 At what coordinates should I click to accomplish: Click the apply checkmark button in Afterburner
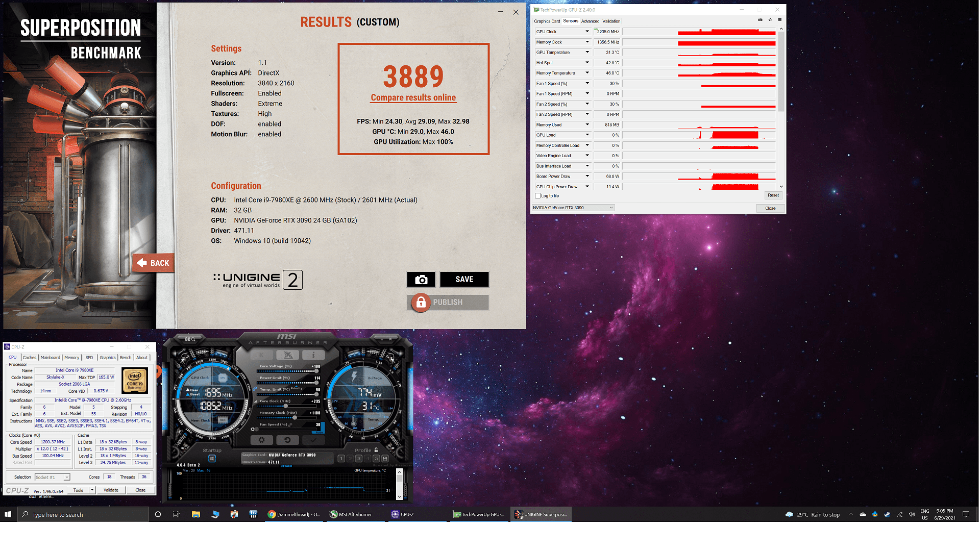(313, 440)
